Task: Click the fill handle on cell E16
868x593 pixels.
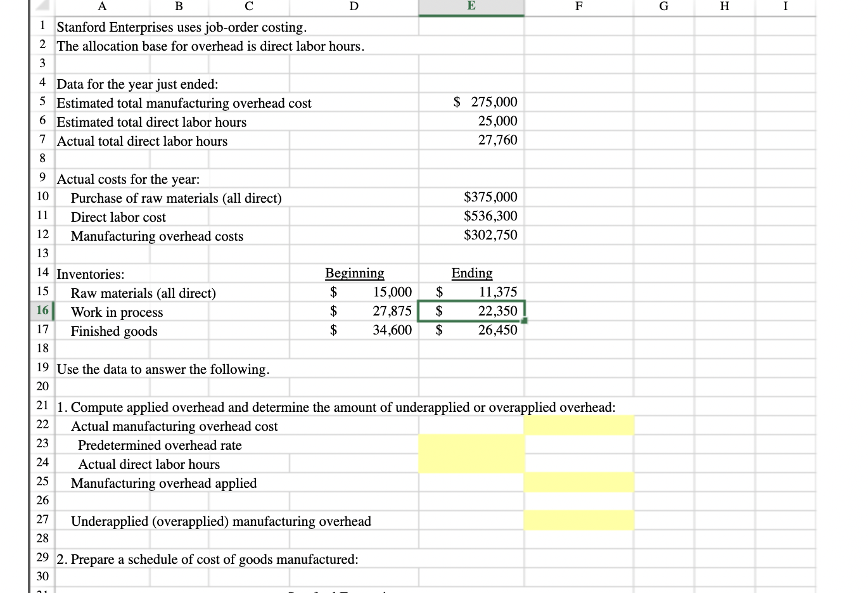Action: (x=524, y=321)
